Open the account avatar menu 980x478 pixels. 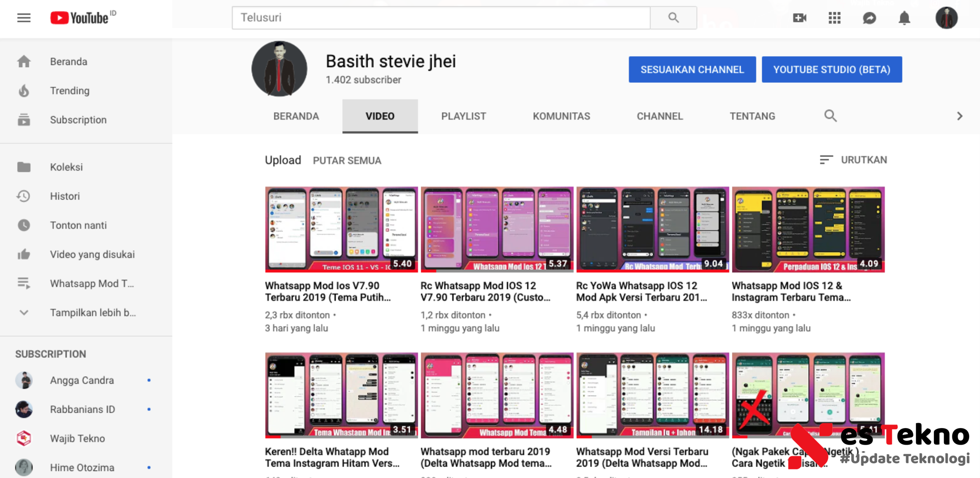(x=946, y=18)
